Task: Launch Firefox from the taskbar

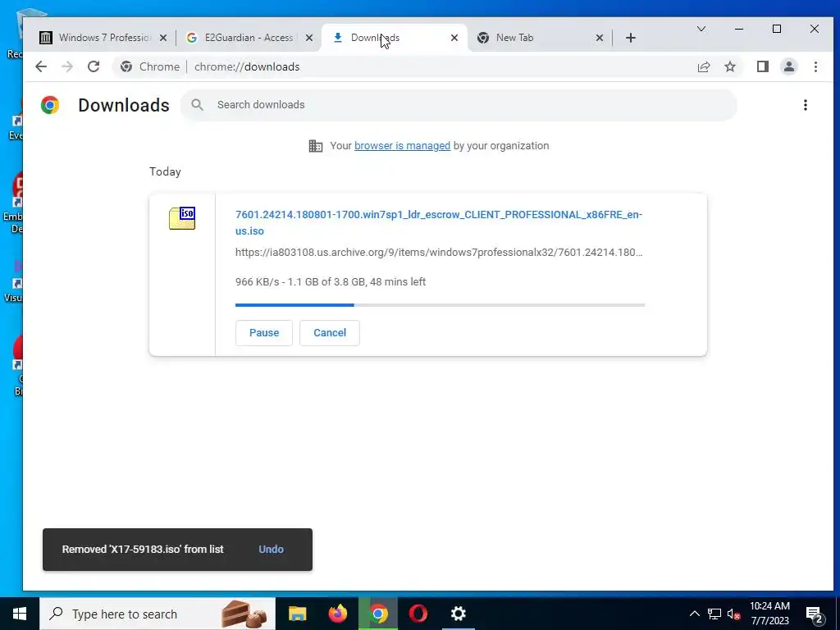Action: point(337,614)
